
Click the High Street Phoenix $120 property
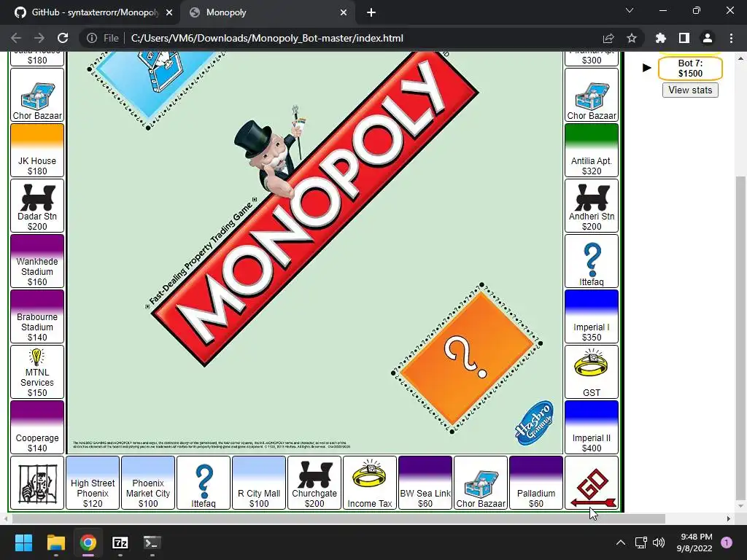93,483
